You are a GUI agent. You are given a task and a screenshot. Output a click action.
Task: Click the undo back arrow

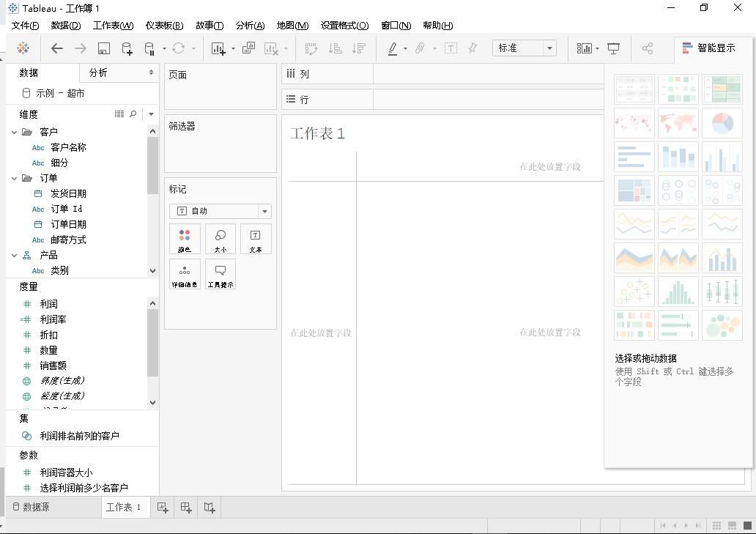point(57,48)
